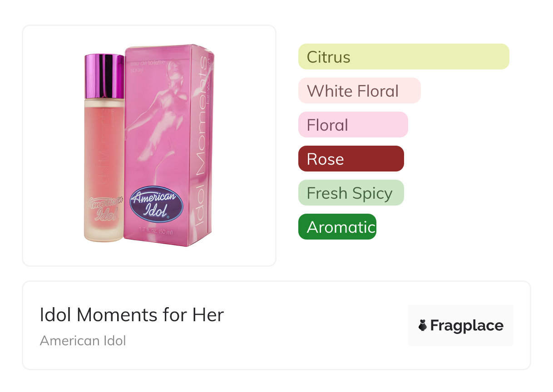
Task: Click the Fragplace perfume bottle icon
Action: tap(423, 325)
